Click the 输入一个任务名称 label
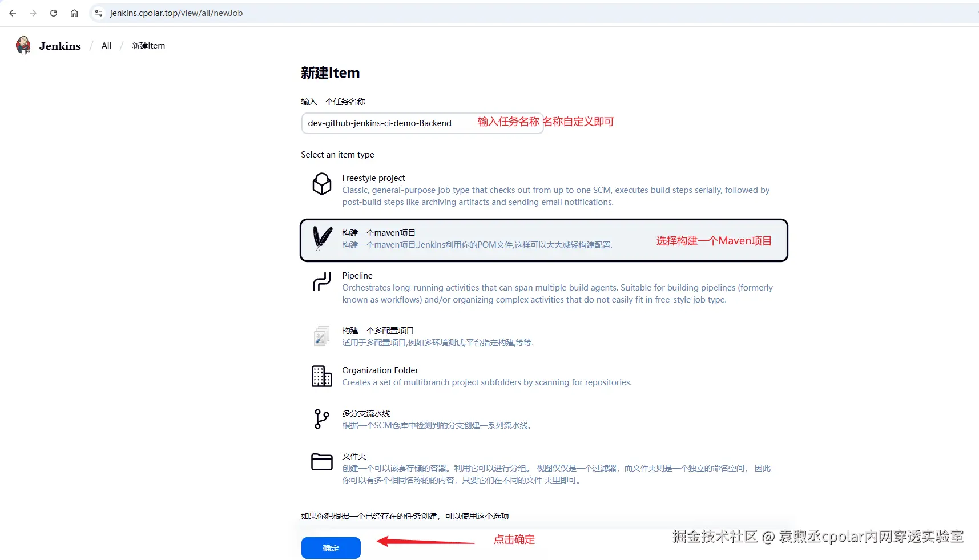Viewport: 979px width, 560px height. (333, 102)
